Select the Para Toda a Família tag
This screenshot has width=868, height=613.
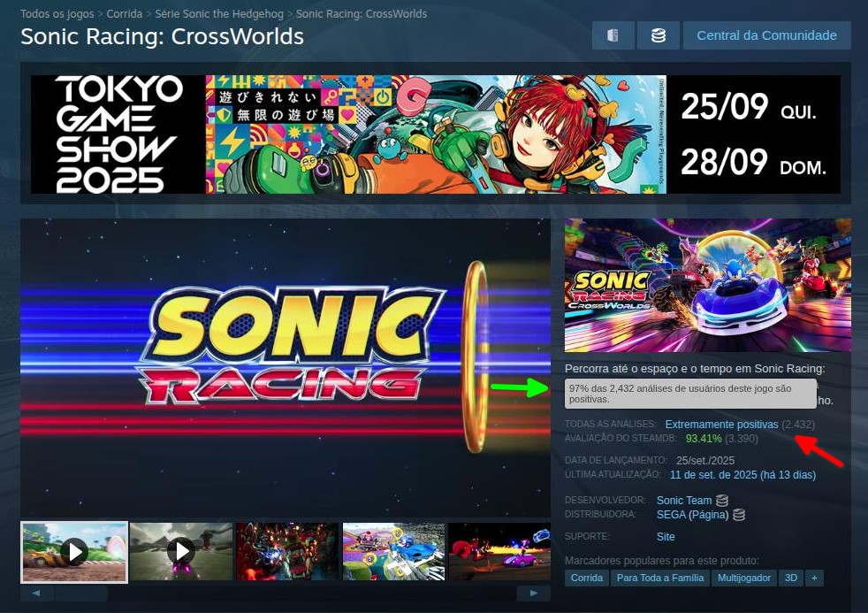660,579
